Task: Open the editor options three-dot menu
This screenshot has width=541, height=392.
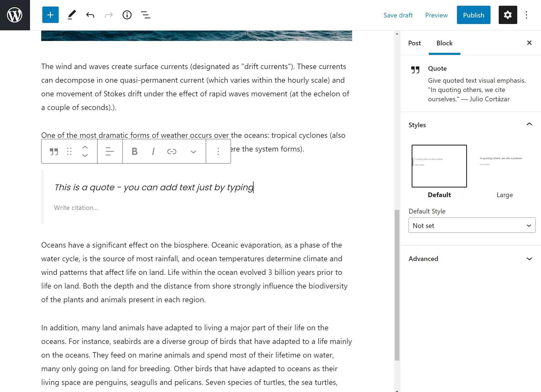Action: pyautogui.click(x=526, y=15)
